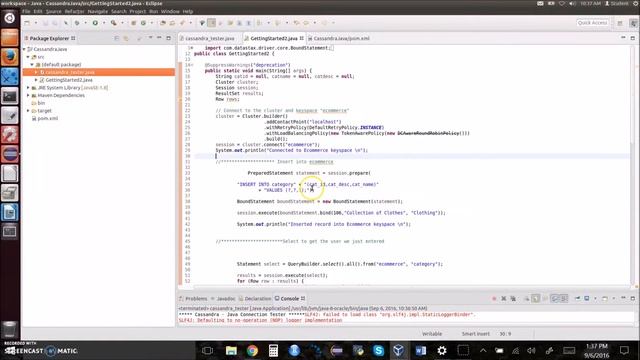
Task: Click Pin Console icon
Action: click(577, 299)
